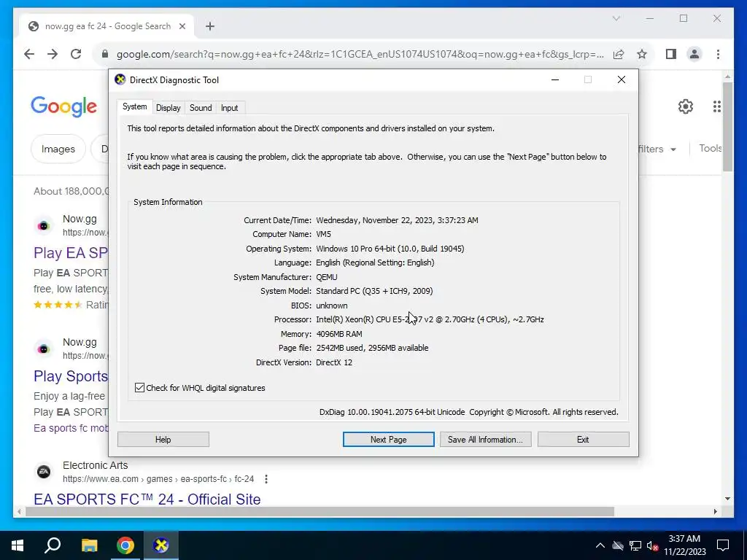The image size is (747, 560).
Task: Switch to the Input tab
Action: pyautogui.click(x=229, y=108)
